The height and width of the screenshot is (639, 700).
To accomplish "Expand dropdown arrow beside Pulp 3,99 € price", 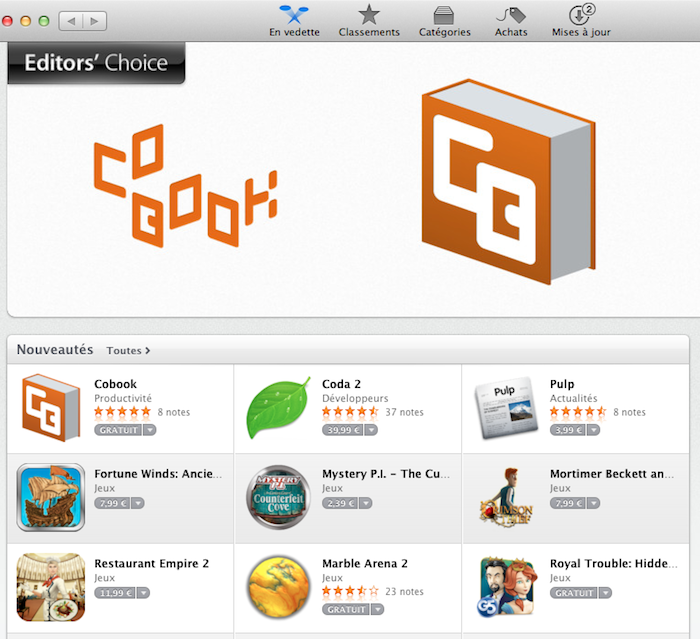I will pos(593,430).
